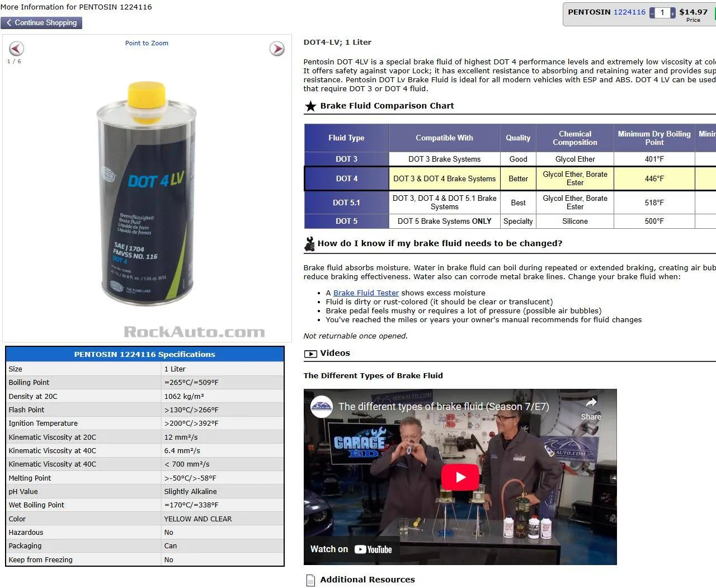The image size is (716, 588).
Task: Click the Additional Resources document icon
Action: 310,580
